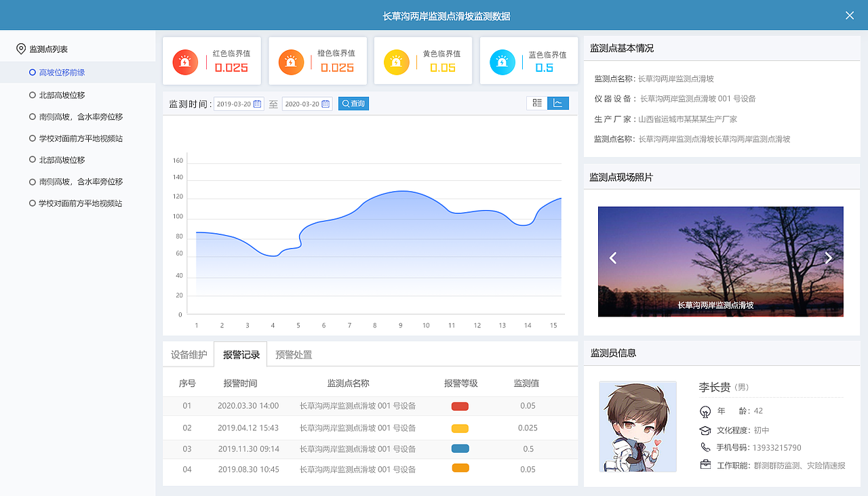This screenshot has width=868, height=496.
Task: Click the yellow alarm threshold icon
Action: [396, 60]
